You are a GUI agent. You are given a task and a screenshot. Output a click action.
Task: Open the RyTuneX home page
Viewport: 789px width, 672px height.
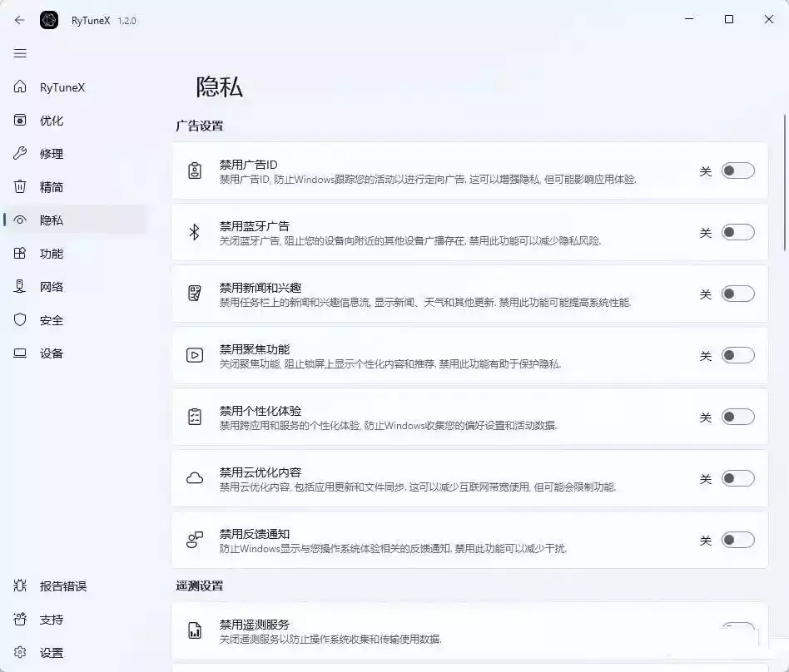[54, 86]
